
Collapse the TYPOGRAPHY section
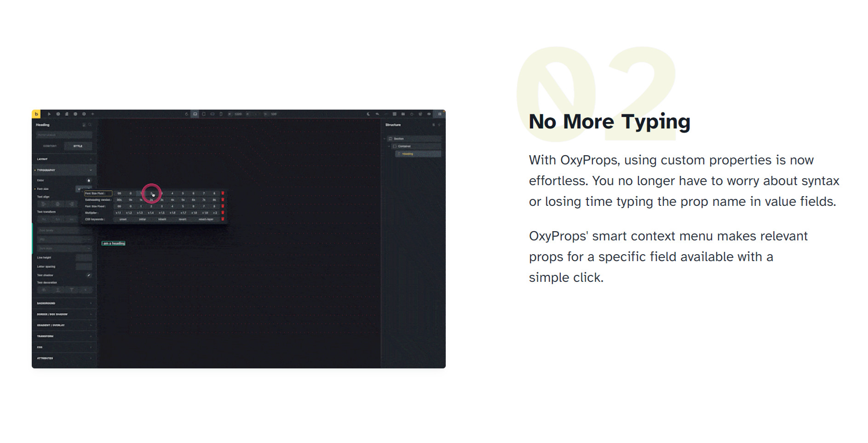tap(64, 170)
